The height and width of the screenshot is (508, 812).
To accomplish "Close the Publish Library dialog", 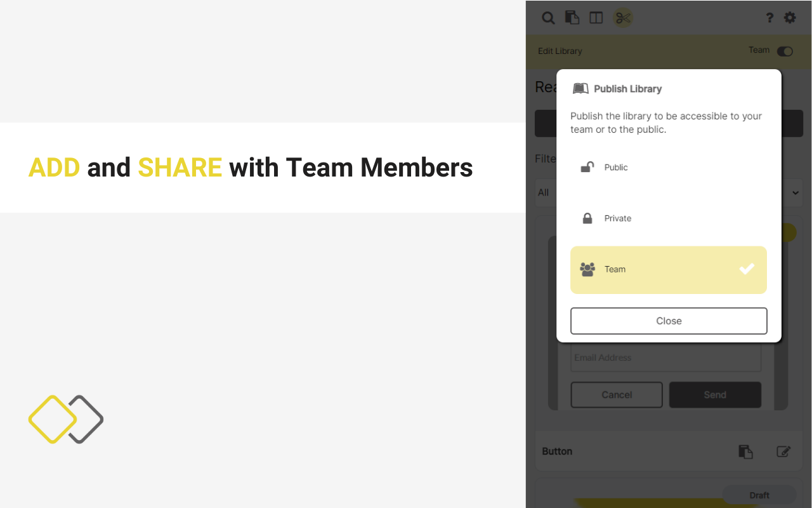I will (x=669, y=321).
